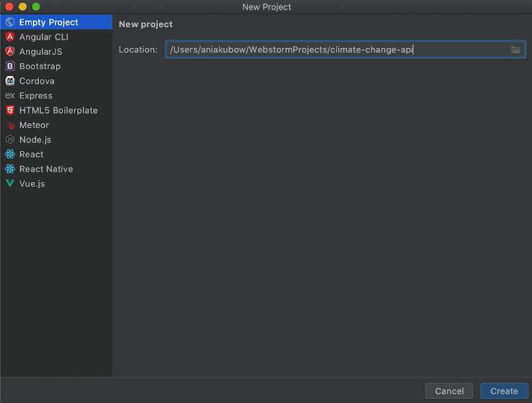Pick React project type label

coord(31,154)
